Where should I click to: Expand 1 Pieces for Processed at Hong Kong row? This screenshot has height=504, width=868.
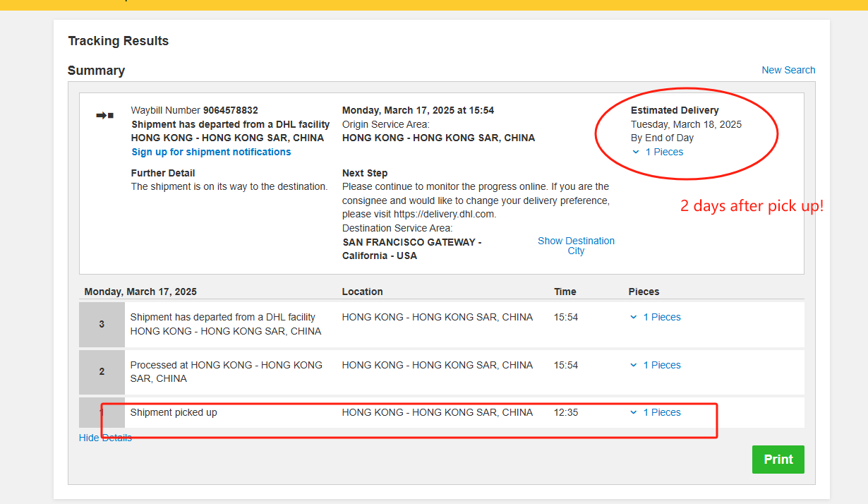655,365
